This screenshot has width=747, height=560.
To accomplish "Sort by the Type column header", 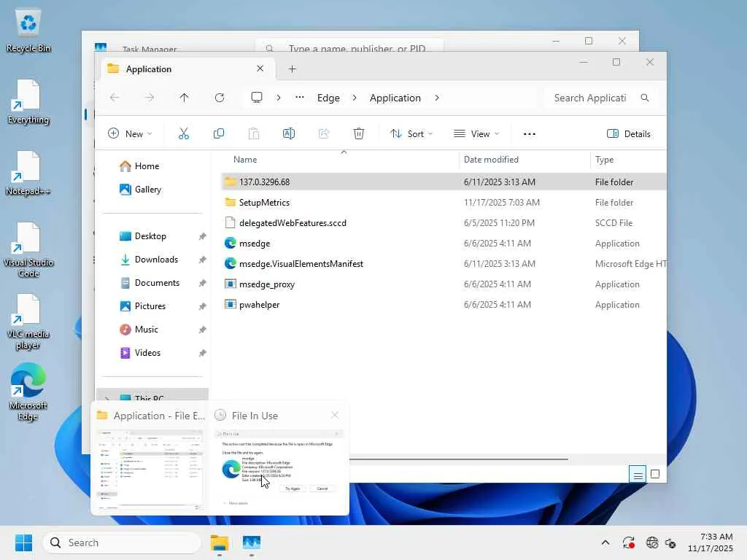I will coord(604,160).
